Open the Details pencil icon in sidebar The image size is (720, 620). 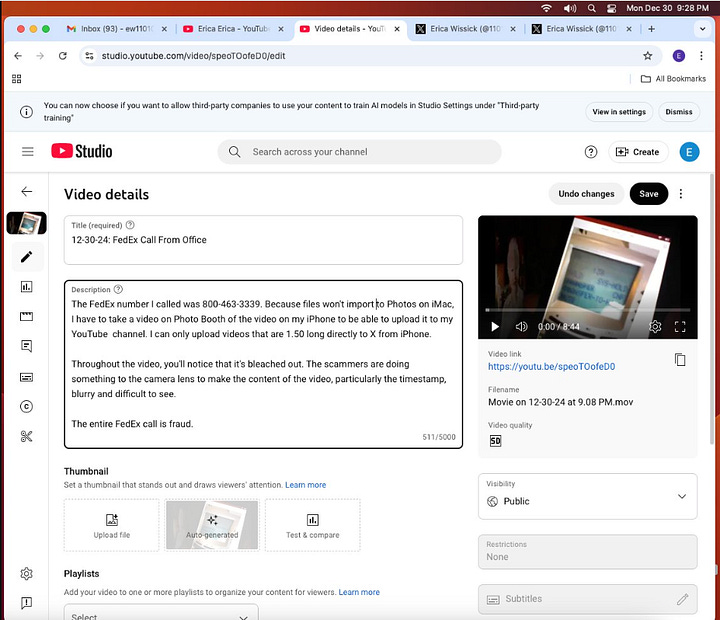[27, 257]
